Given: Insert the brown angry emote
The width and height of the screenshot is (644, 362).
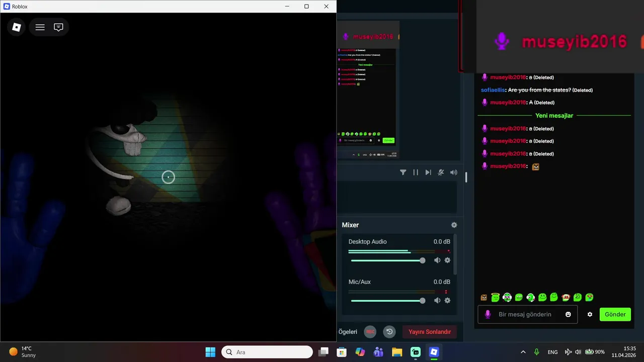Looking at the screenshot, I should point(484,298).
